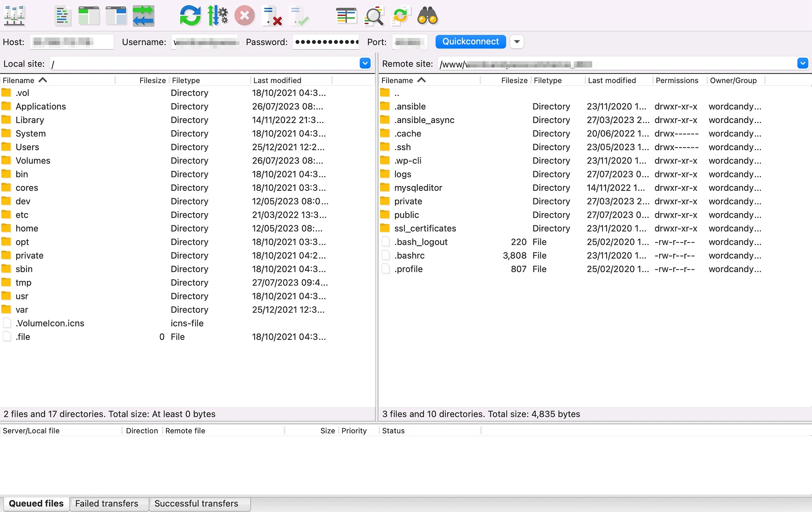The width and height of the screenshot is (812, 512).
Task: Click the Host input field
Action: point(70,41)
